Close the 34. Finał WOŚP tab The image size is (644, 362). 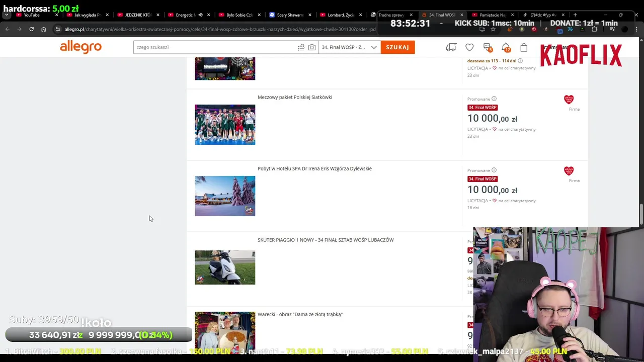pos(461,15)
